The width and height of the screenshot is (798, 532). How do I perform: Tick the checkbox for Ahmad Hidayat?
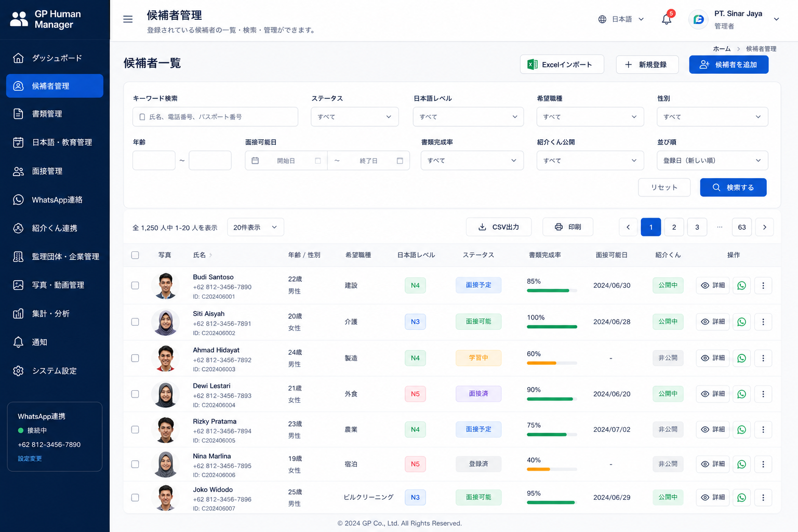[135, 358]
